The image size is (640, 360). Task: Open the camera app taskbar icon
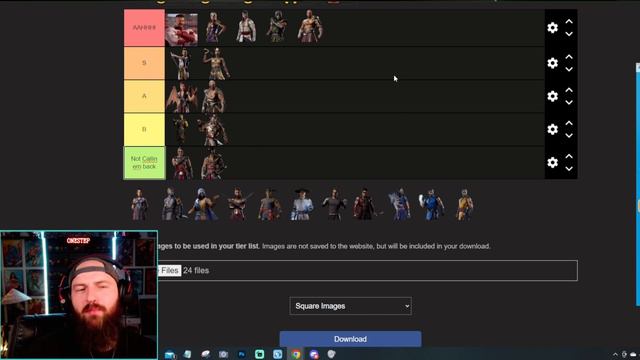pos(223,354)
